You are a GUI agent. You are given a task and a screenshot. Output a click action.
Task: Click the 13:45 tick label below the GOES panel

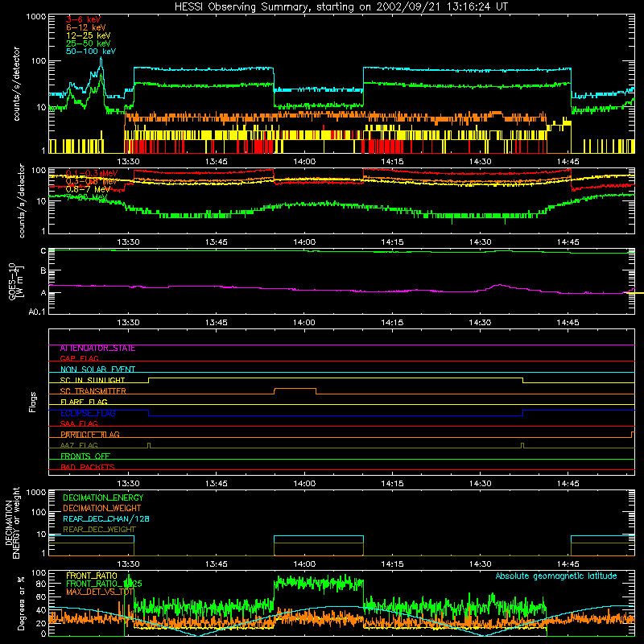(217, 323)
